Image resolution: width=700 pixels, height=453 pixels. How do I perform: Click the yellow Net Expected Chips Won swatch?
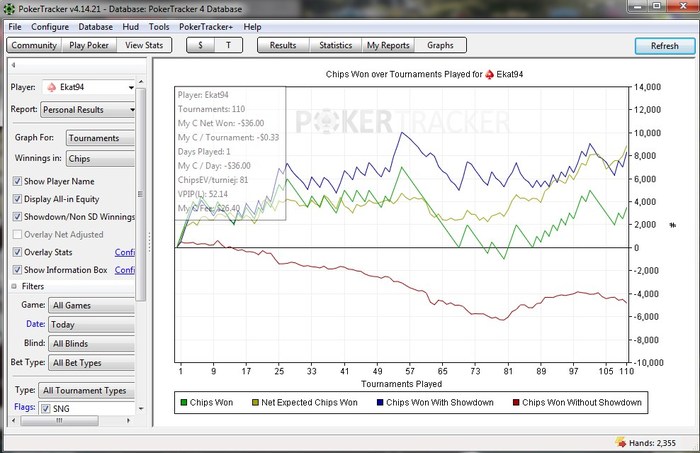tap(255, 403)
